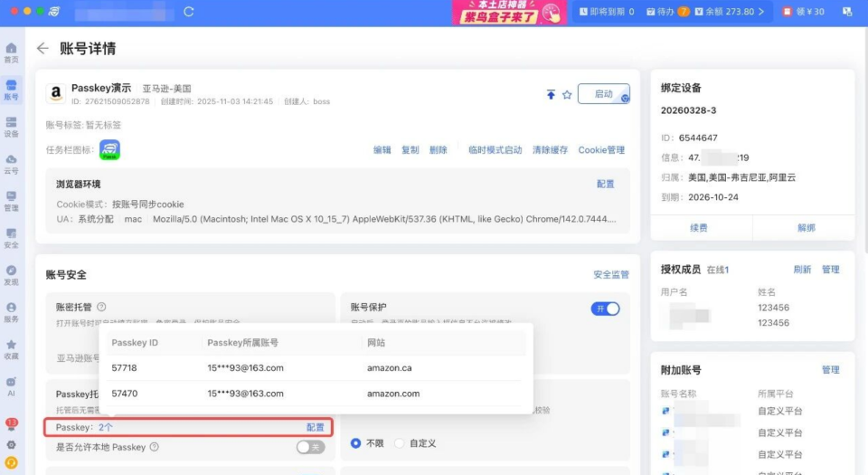The width and height of the screenshot is (868, 475).
Task: Click the refresh icon in title bar
Action: (x=189, y=11)
